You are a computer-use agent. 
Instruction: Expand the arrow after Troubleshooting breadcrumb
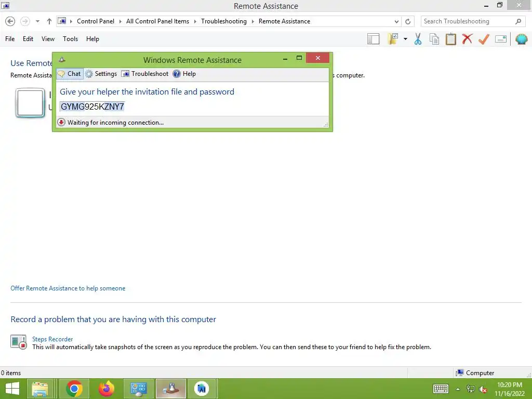pos(253,21)
